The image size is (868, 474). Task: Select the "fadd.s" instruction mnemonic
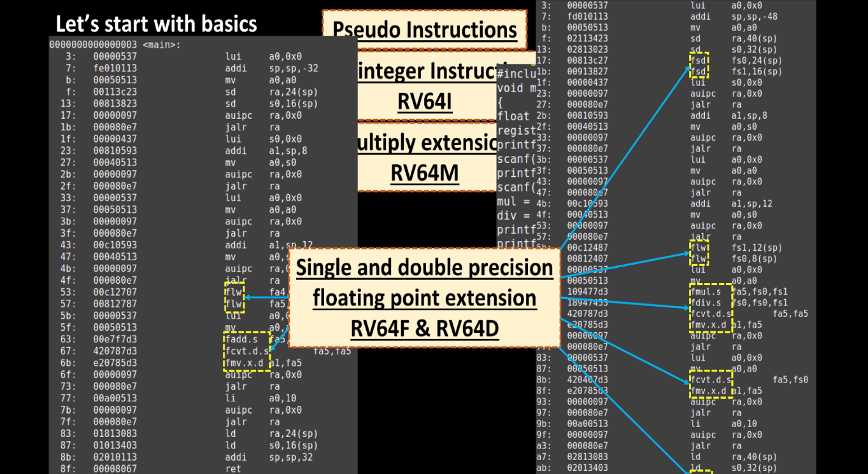241,339
